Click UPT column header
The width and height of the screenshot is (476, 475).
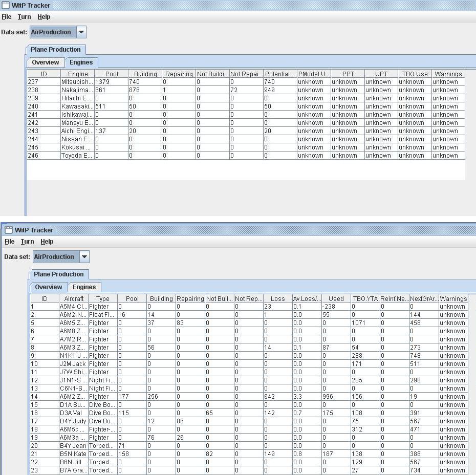[381, 74]
